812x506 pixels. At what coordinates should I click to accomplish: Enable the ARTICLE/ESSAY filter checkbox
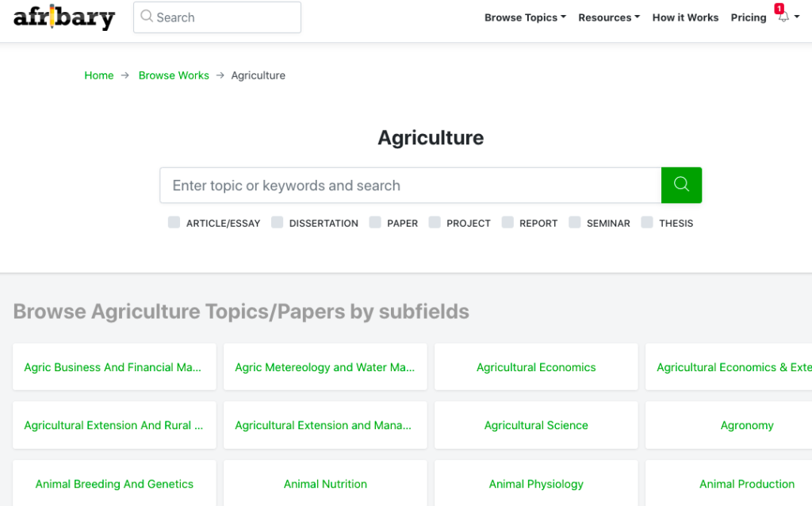(x=174, y=222)
